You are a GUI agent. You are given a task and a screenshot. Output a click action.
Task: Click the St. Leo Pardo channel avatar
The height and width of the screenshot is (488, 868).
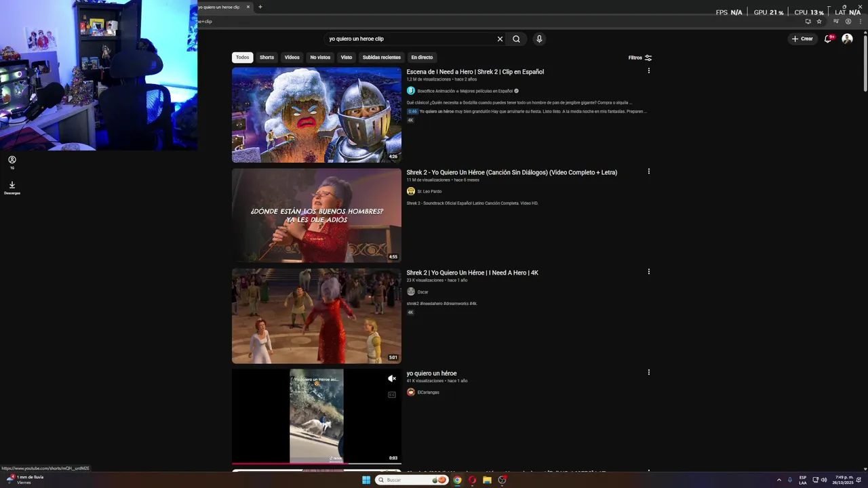click(x=410, y=191)
